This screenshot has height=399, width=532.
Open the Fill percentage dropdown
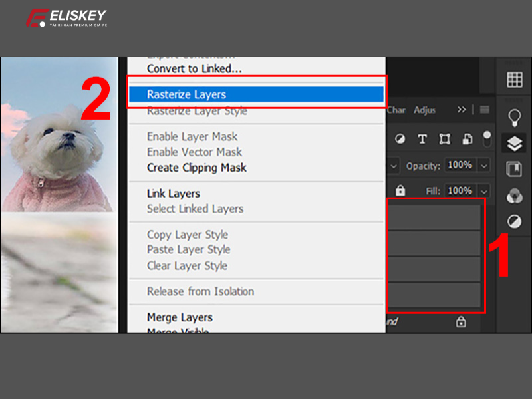pos(483,189)
